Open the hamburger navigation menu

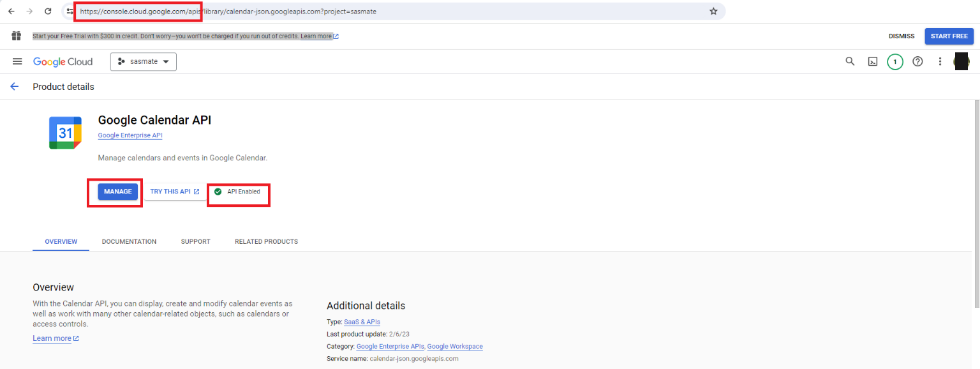point(17,61)
